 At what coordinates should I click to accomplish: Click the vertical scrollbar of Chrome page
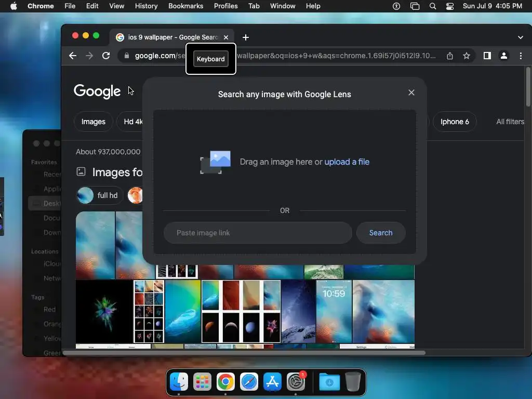click(x=528, y=87)
